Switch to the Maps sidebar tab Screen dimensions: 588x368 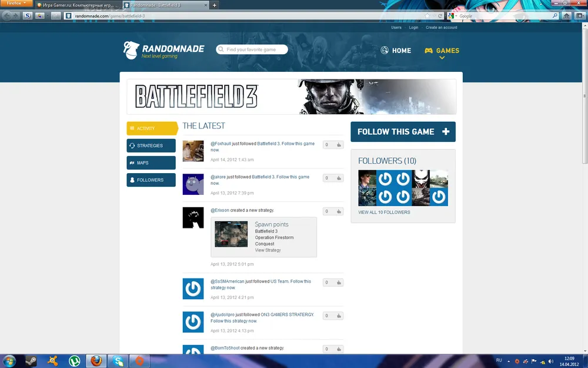pos(151,163)
